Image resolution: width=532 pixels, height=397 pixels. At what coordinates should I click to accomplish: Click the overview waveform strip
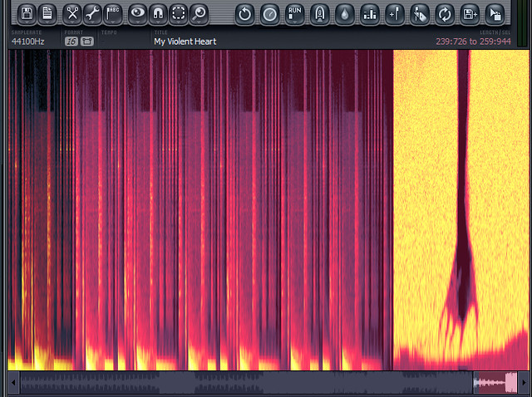click(x=268, y=382)
